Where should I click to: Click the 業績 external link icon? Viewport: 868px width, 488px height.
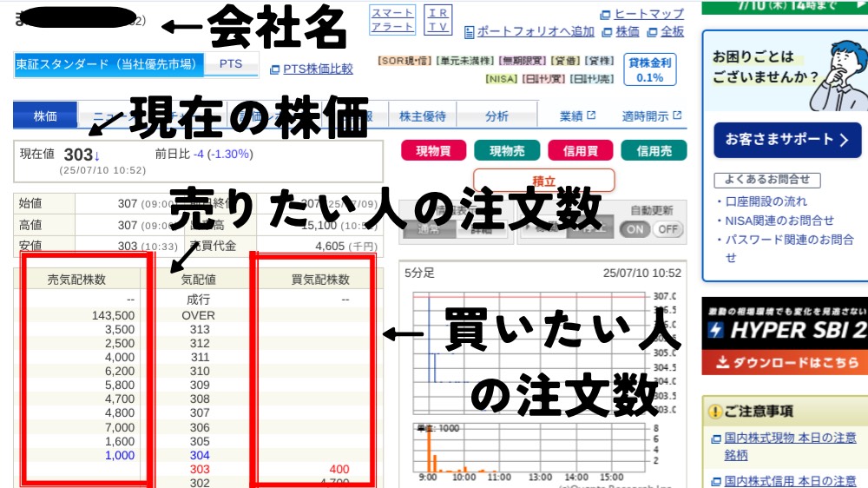click(x=591, y=115)
